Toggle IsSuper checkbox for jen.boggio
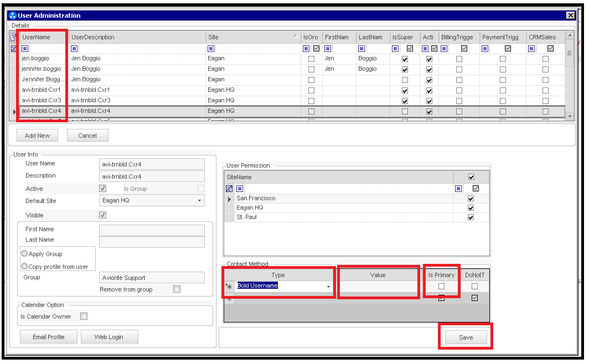589x364 pixels. (405, 59)
